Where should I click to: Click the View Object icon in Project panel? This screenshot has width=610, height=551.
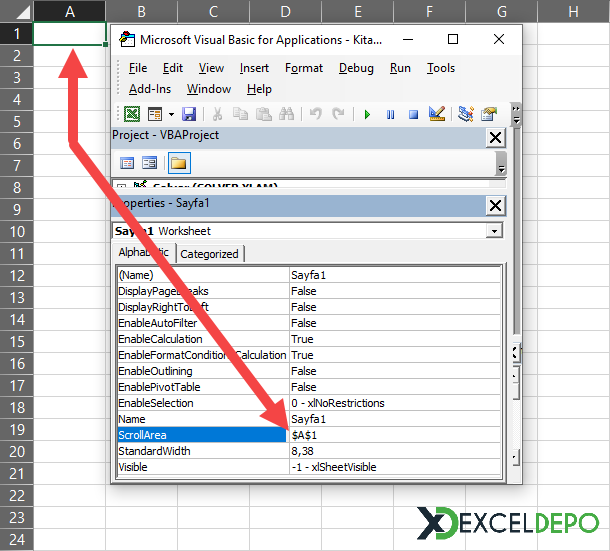tap(149, 163)
